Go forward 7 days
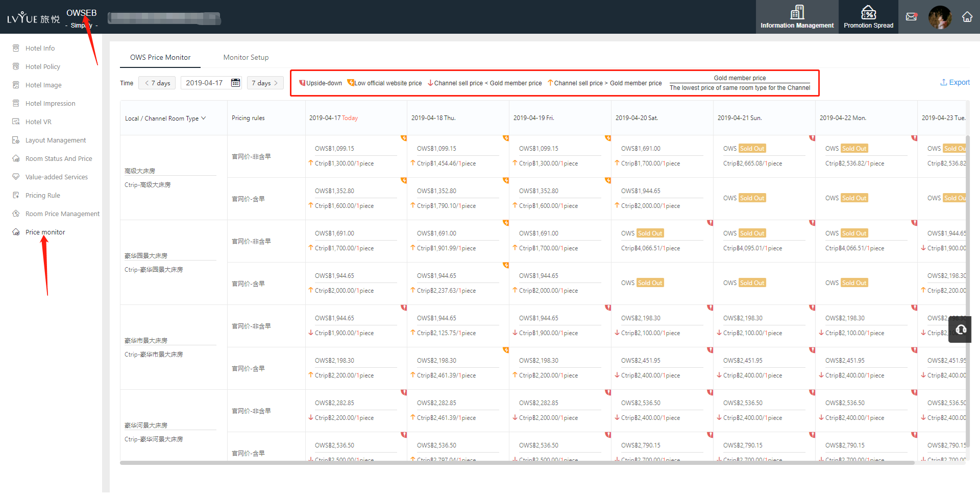Screen dimensions: 980x495 265,83
